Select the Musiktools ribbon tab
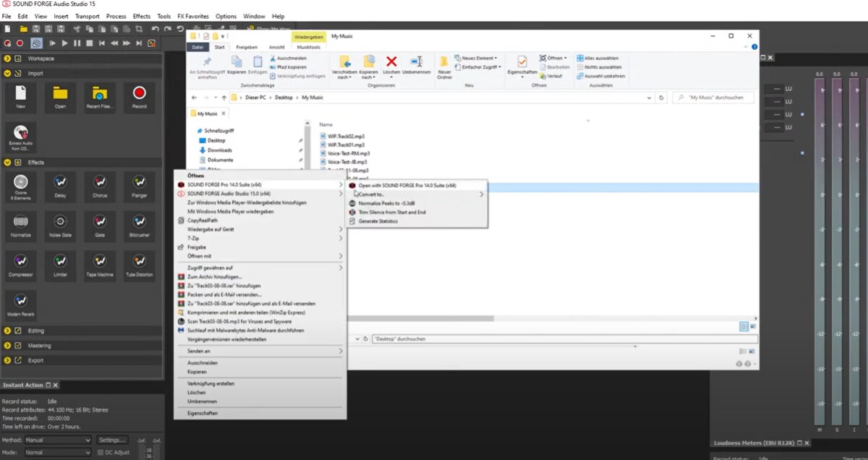Screen dimensions: 868x460 tap(309, 47)
